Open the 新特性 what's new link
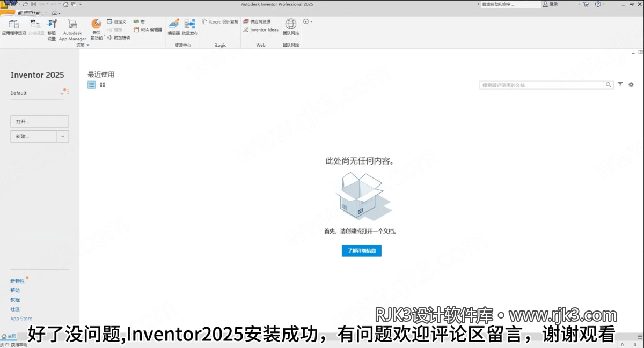Viewport: 644px width, 348px height. pyautogui.click(x=18, y=281)
